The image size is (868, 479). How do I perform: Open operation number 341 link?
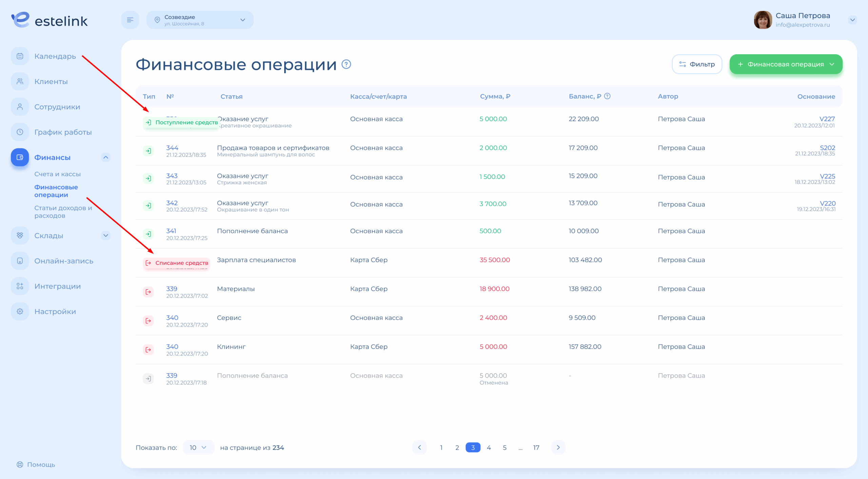coord(171,231)
